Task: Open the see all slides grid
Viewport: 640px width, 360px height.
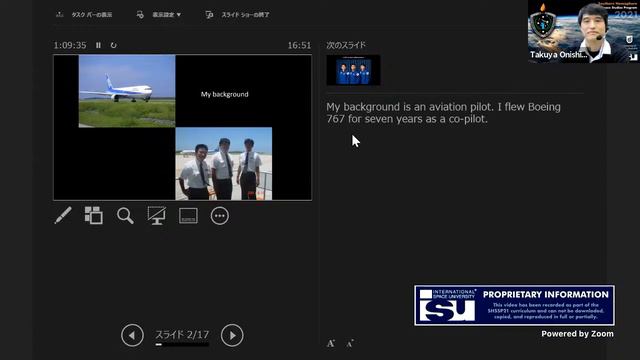Action: point(93,216)
